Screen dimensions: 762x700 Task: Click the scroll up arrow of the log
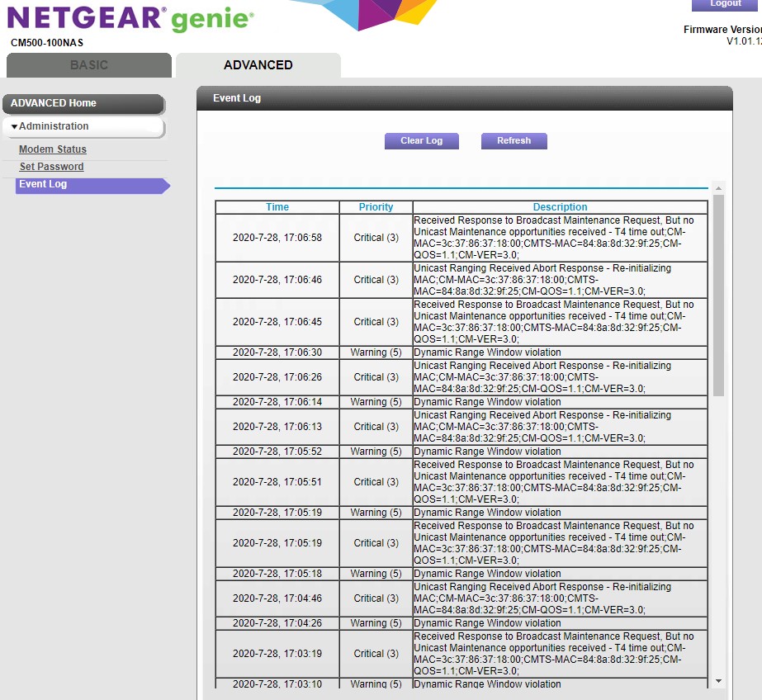(718, 189)
